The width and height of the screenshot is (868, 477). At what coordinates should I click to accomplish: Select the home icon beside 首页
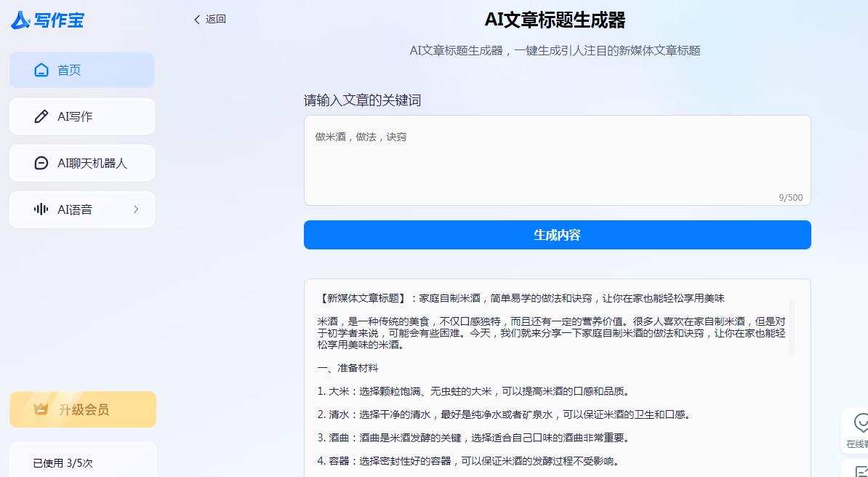[41, 70]
